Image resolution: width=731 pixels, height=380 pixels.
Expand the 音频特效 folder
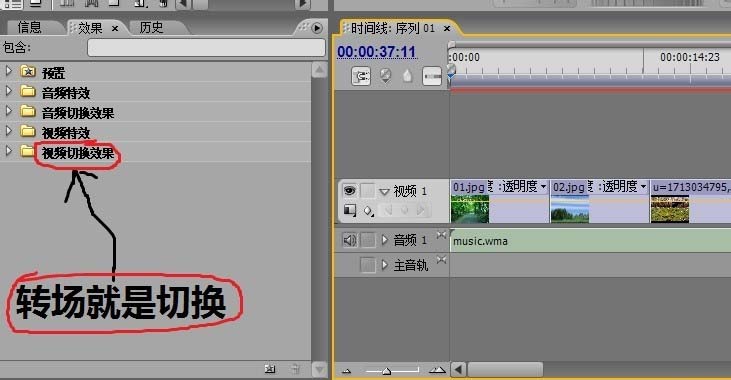8,91
